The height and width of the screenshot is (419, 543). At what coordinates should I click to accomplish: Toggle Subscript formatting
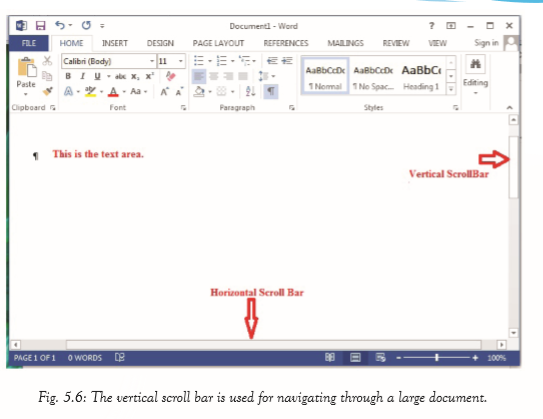(135, 77)
